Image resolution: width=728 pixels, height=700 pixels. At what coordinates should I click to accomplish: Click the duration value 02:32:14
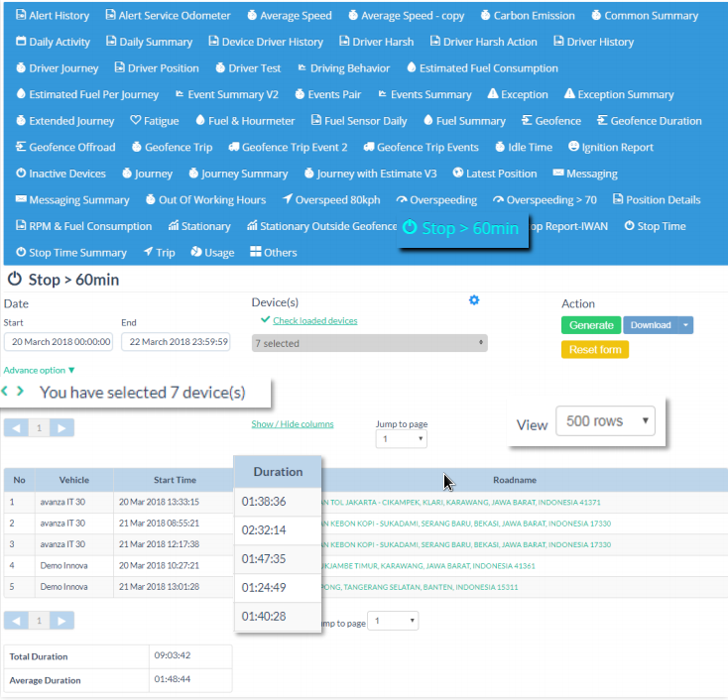(x=264, y=530)
